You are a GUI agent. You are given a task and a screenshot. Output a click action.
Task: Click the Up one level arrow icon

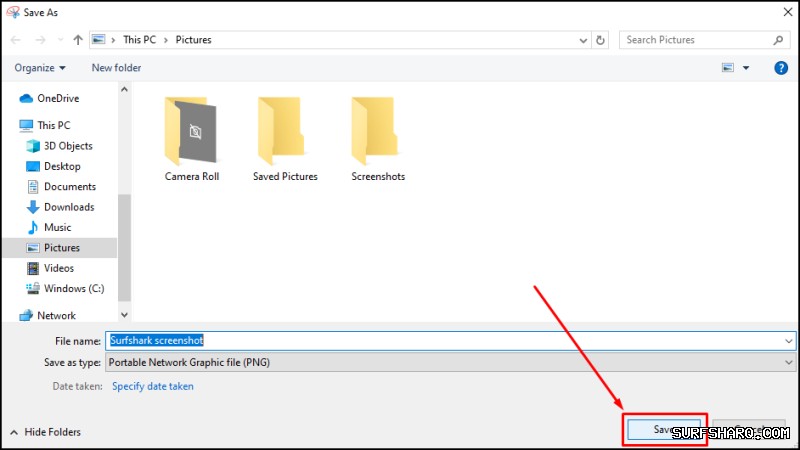coord(78,40)
